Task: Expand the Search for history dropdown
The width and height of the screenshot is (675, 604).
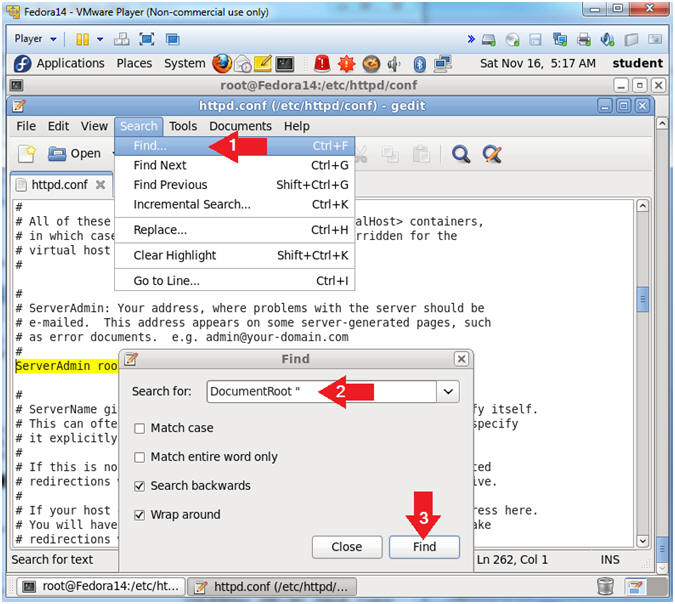Action: pos(448,391)
